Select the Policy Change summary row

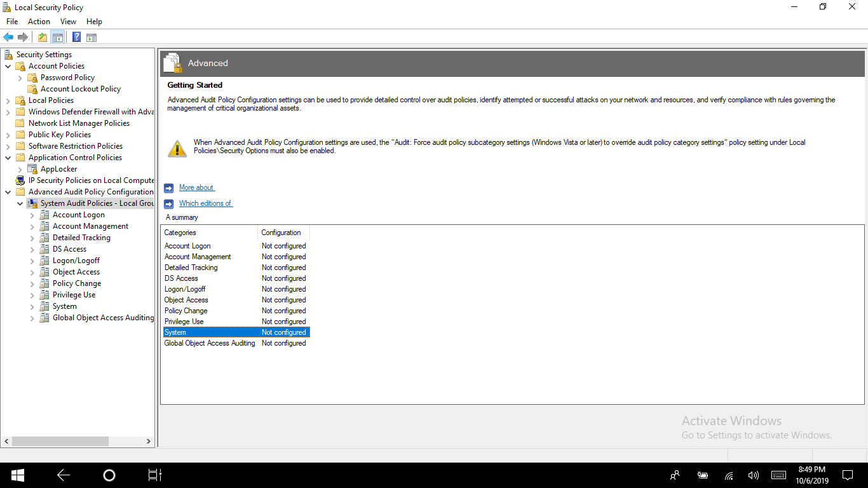236,311
